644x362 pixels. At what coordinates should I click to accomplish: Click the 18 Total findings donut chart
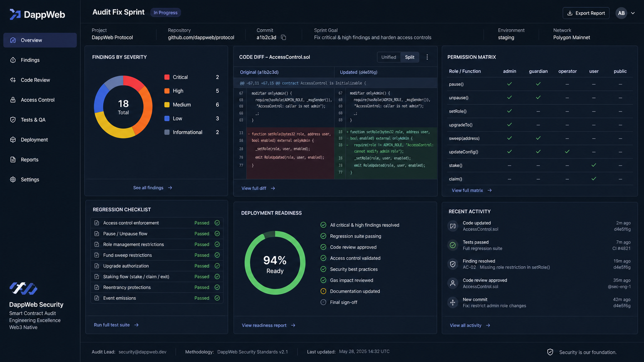(123, 107)
